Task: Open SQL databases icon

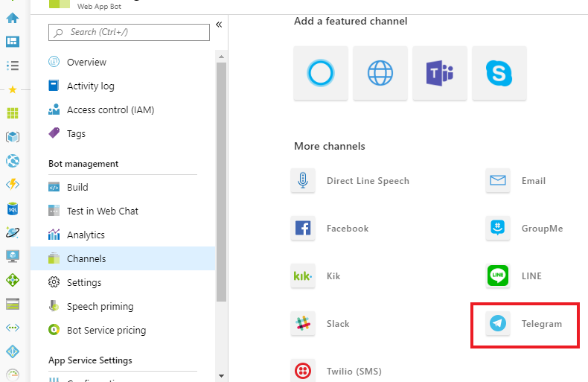Action: pyautogui.click(x=13, y=208)
